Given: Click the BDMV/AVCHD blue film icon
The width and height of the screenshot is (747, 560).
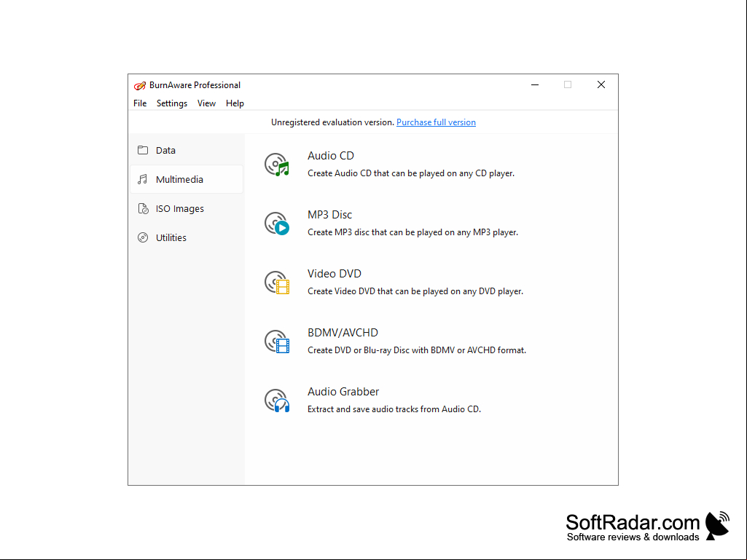Looking at the screenshot, I should [277, 342].
